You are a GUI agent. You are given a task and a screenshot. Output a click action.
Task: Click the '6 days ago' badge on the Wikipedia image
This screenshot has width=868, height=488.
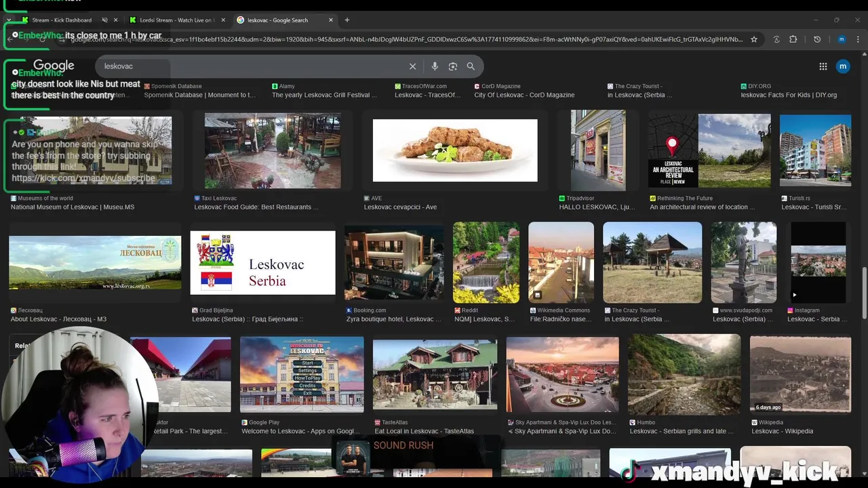pyautogui.click(x=768, y=407)
